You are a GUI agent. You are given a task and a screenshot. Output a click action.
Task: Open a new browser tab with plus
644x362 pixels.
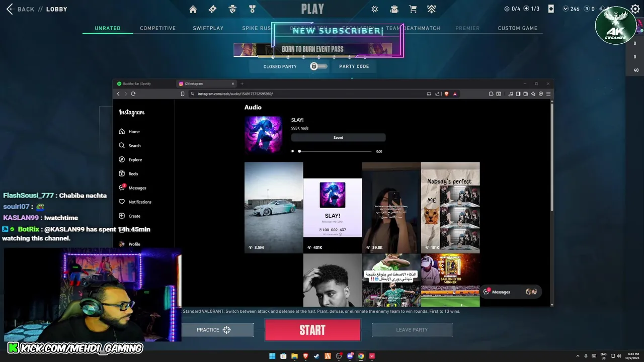[242, 83]
